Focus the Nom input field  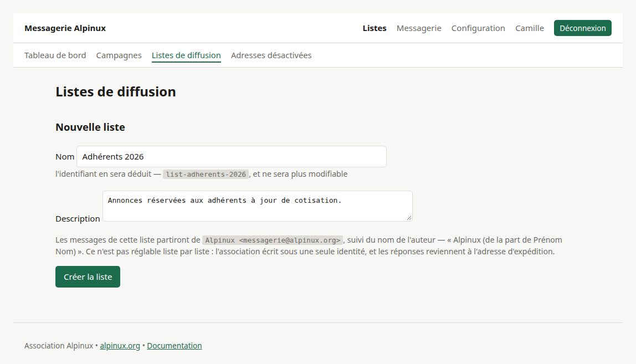click(232, 157)
